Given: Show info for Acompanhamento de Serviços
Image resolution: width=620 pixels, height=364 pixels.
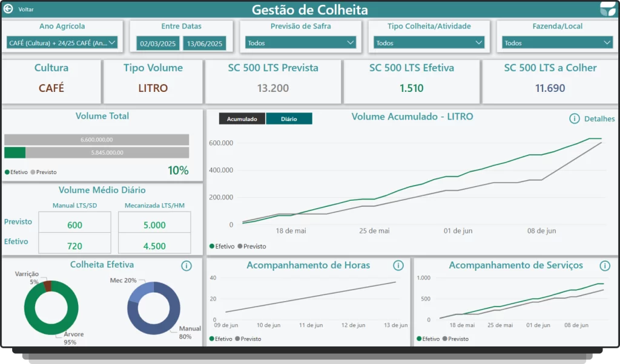Looking at the screenshot, I should point(604,266).
